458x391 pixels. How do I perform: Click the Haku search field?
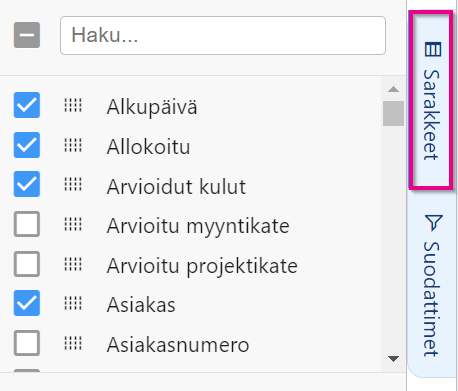point(223,35)
